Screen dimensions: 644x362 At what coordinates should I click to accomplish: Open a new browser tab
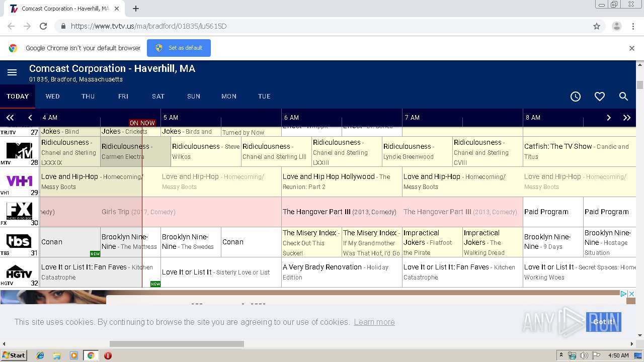tap(136, 9)
